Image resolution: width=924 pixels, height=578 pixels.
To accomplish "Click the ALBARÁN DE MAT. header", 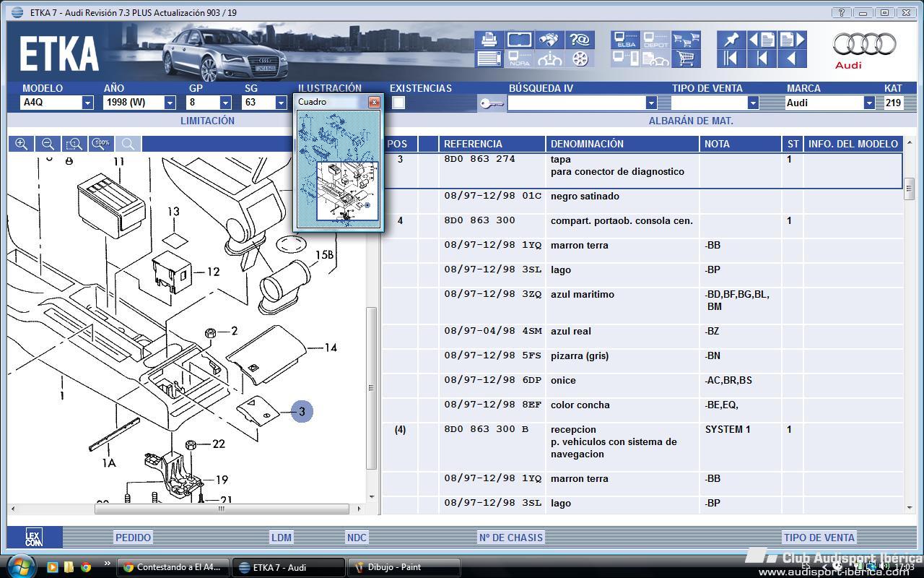I will pyautogui.click(x=691, y=121).
